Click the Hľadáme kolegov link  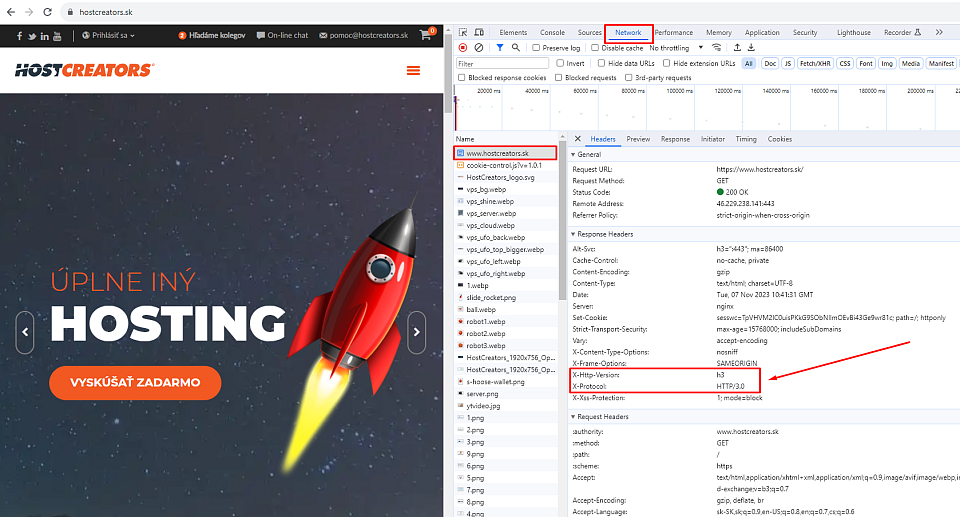click(212, 36)
